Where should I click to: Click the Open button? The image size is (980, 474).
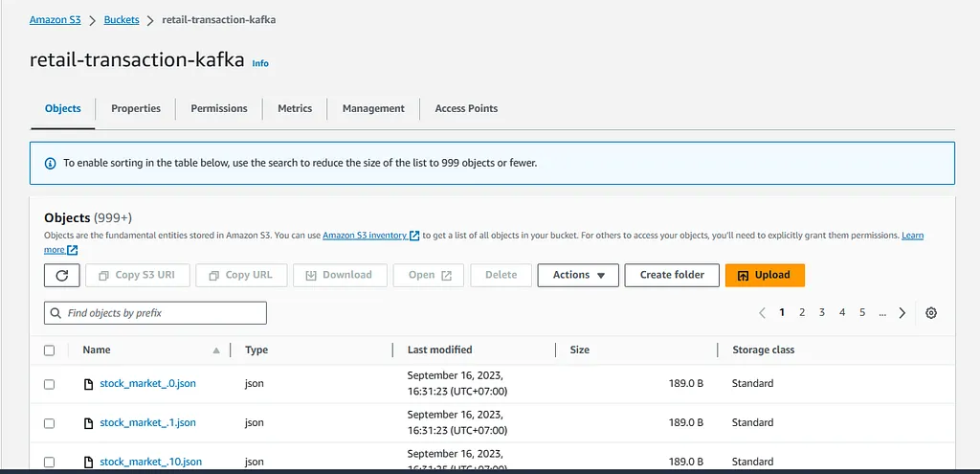[429, 275]
